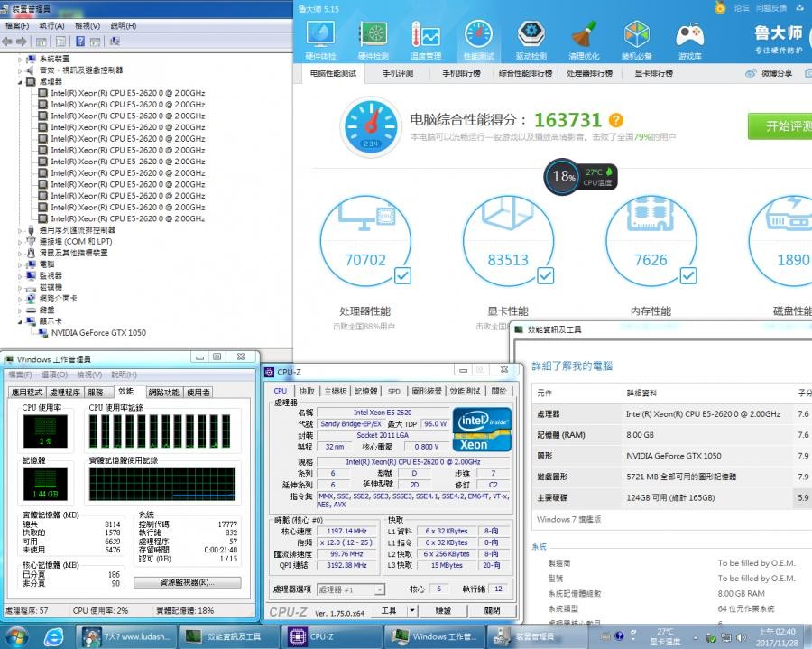Click CPU-Z taskbar button
The image size is (812, 649).
(331, 636)
